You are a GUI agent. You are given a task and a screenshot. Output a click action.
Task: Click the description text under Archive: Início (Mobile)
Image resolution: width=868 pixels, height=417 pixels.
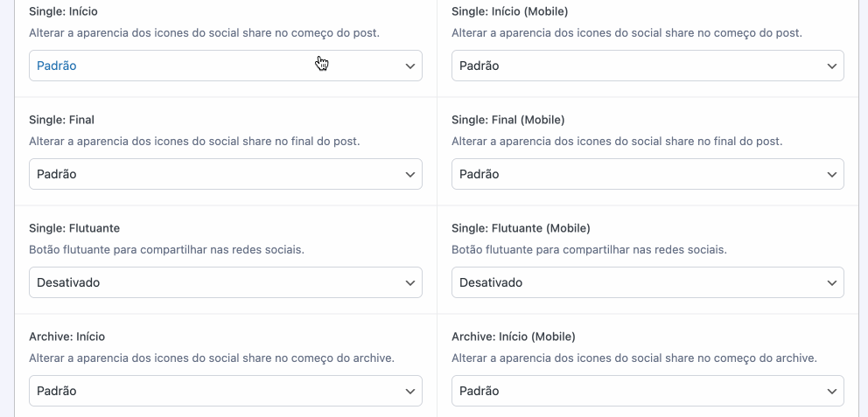click(634, 358)
